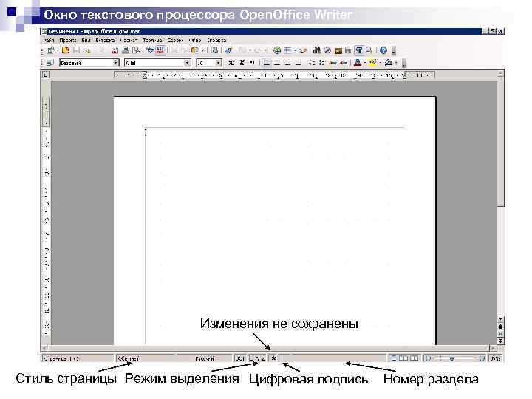Open the Insert (Вставка) menu
532x399 pixels.
pyautogui.click(x=105, y=40)
